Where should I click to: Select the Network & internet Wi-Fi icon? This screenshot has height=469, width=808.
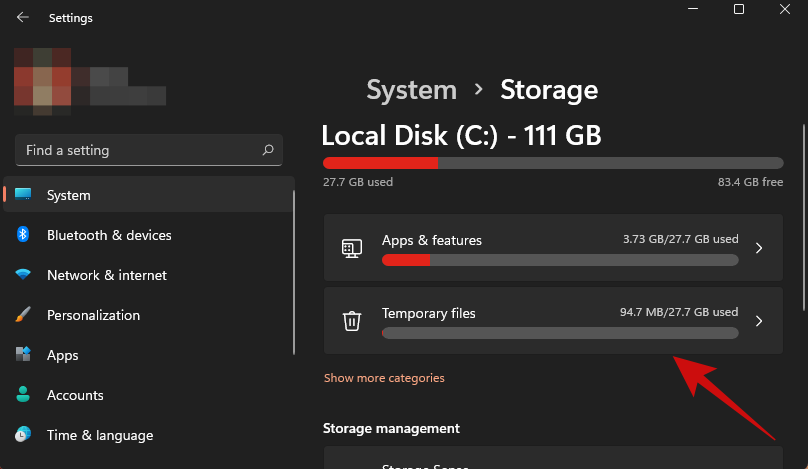pos(23,275)
